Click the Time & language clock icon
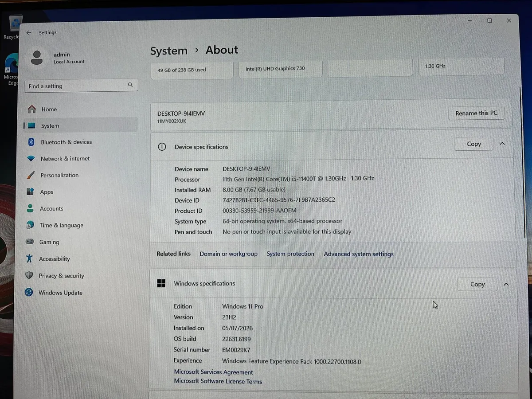 click(x=30, y=225)
